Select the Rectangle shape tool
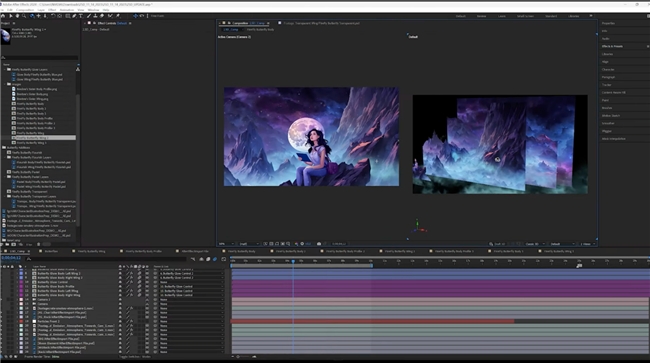Viewport: 650px width, 363px height. pos(67,16)
